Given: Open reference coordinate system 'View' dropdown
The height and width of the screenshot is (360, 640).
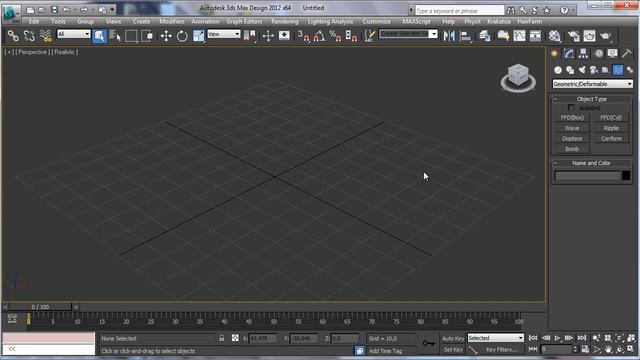Looking at the screenshot, I should coord(224,34).
